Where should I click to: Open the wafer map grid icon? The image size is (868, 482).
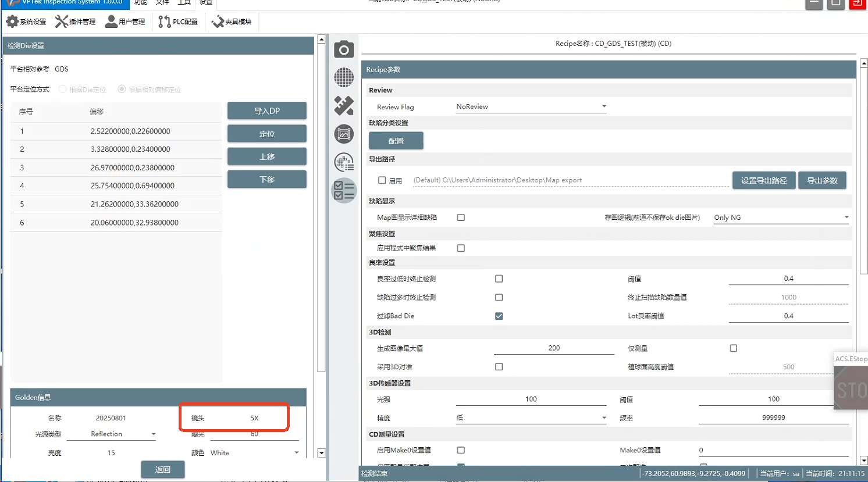[x=344, y=77]
